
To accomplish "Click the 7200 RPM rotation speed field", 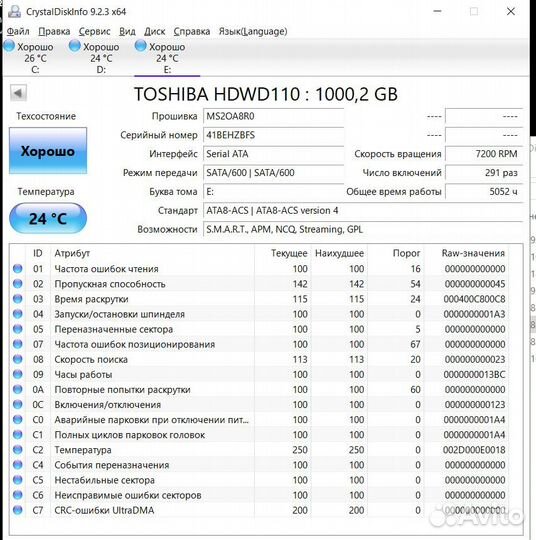I will coord(484,154).
